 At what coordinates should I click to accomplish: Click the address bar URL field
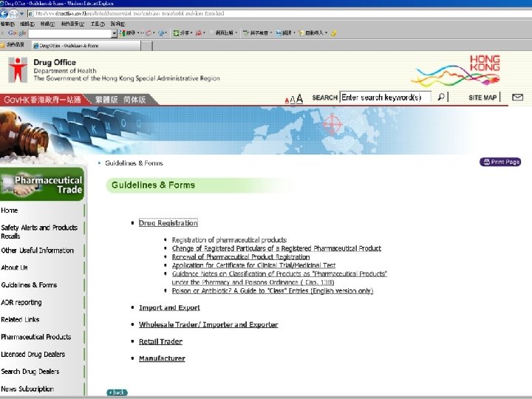[279, 13]
